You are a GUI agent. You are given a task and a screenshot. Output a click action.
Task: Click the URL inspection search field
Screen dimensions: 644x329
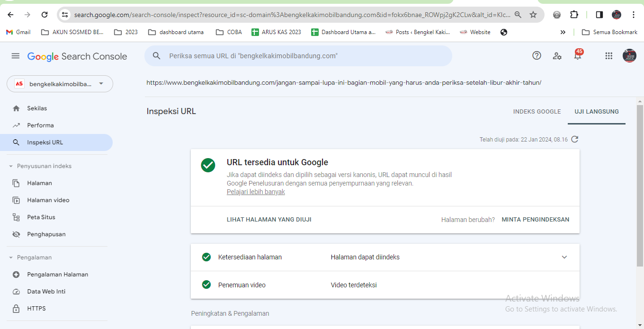(298, 56)
